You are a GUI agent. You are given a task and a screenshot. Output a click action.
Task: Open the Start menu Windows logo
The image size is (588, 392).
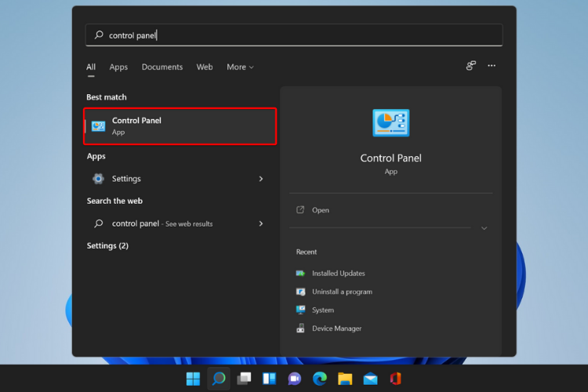pyautogui.click(x=193, y=379)
